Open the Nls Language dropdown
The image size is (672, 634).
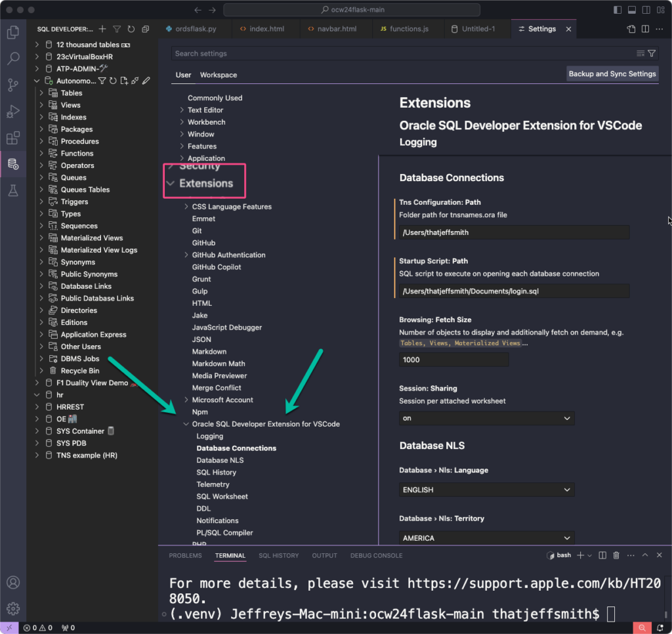(486, 490)
